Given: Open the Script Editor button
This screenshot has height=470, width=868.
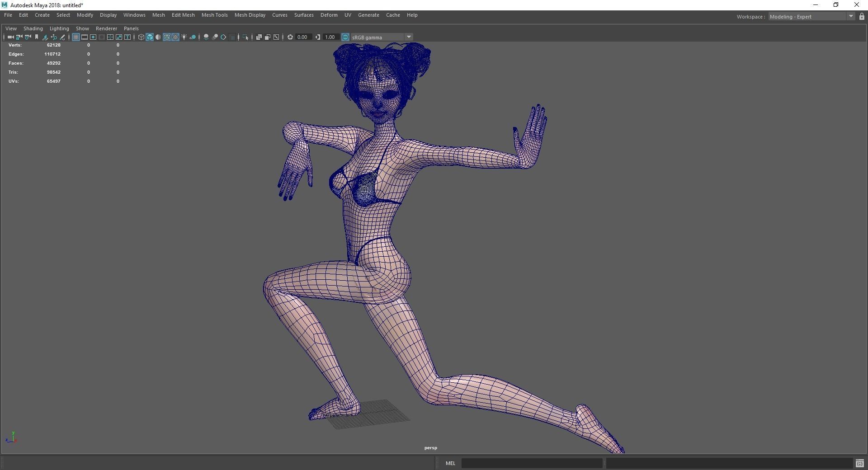Looking at the screenshot, I should pyautogui.click(x=859, y=463).
